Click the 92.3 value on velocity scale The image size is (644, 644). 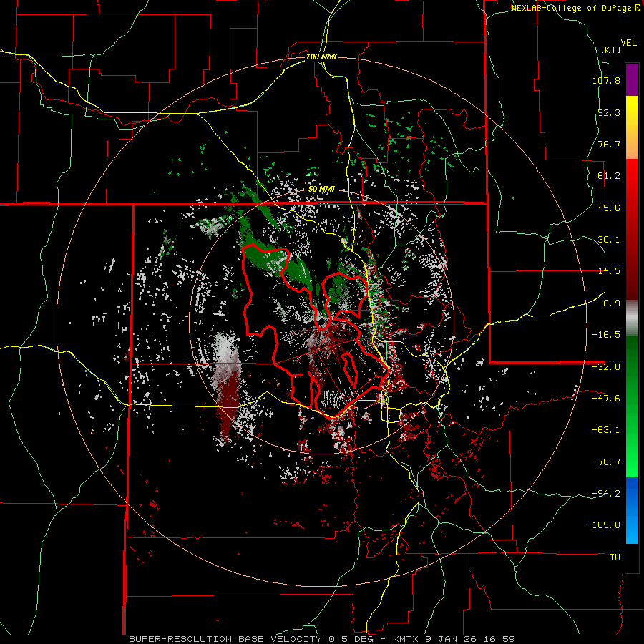point(609,112)
